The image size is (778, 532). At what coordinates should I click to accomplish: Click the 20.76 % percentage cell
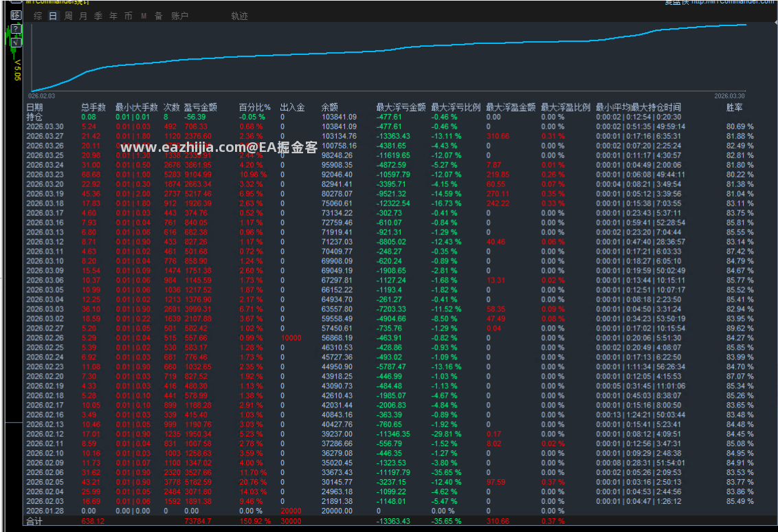coord(253,483)
